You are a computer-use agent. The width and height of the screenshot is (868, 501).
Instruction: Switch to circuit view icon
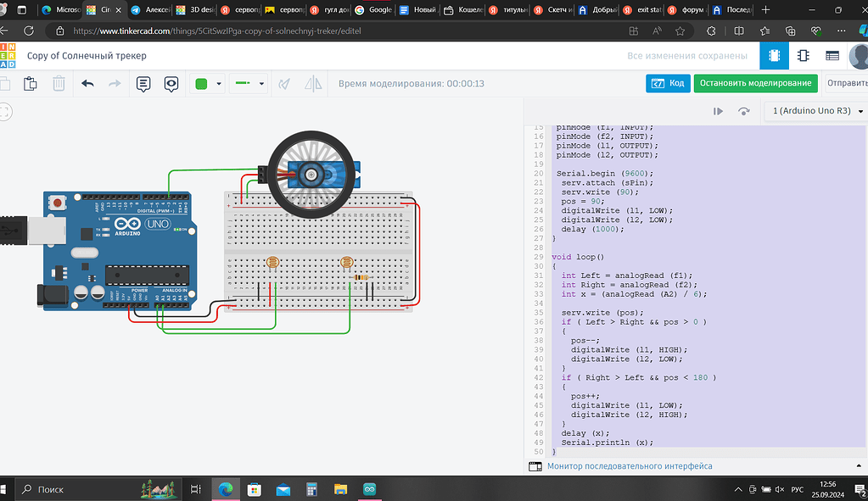tap(774, 55)
